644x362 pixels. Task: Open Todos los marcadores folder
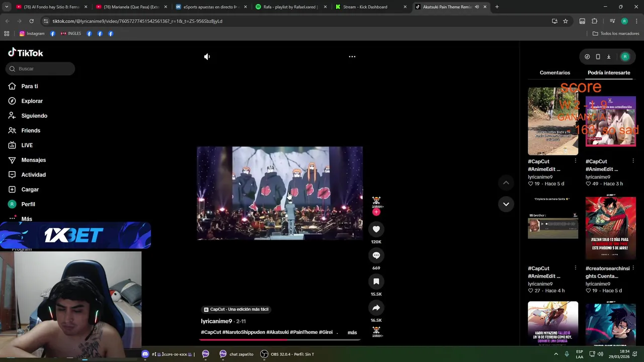(x=616, y=34)
